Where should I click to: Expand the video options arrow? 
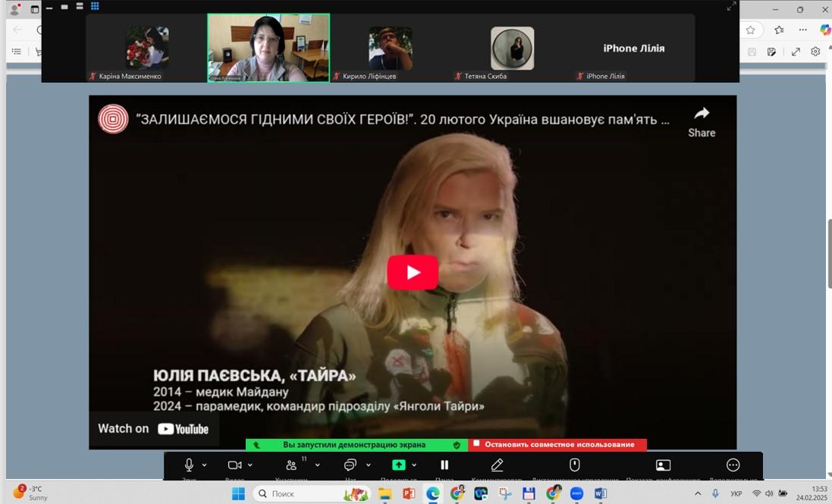(250, 465)
